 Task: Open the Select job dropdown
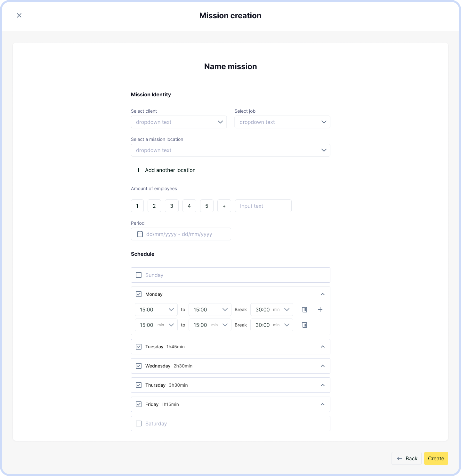pyautogui.click(x=282, y=122)
